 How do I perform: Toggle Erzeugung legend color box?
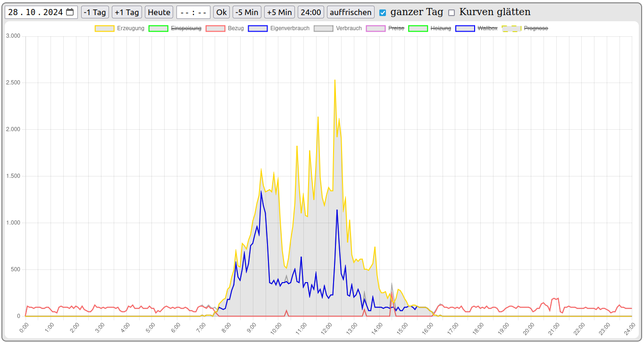point(105,28)
